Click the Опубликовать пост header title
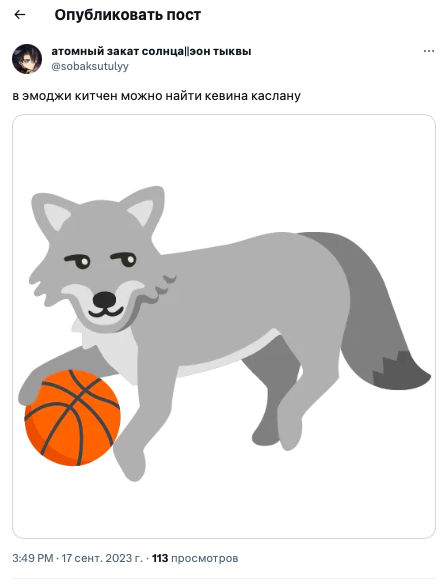This screenshot has width=444, height=581. pos(127,15)
